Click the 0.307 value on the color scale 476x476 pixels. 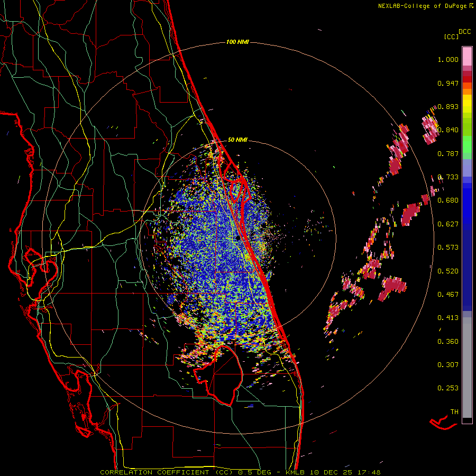(448, 365)
